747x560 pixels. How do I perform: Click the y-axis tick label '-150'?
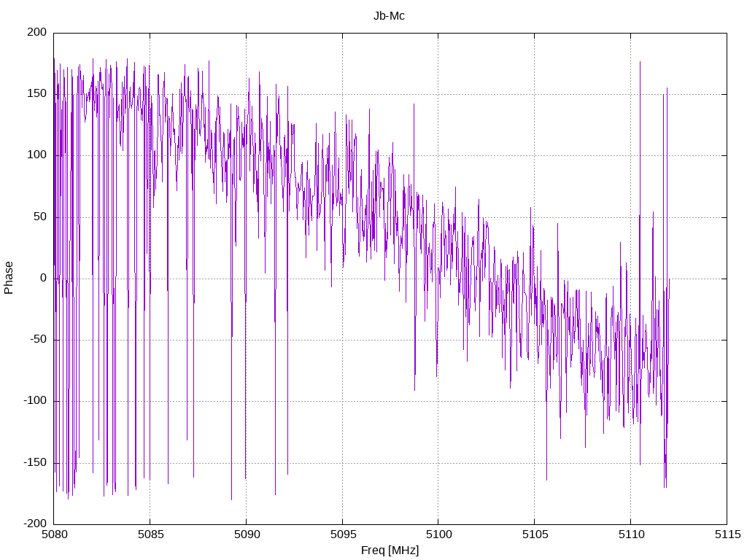[x=35, y=462]
